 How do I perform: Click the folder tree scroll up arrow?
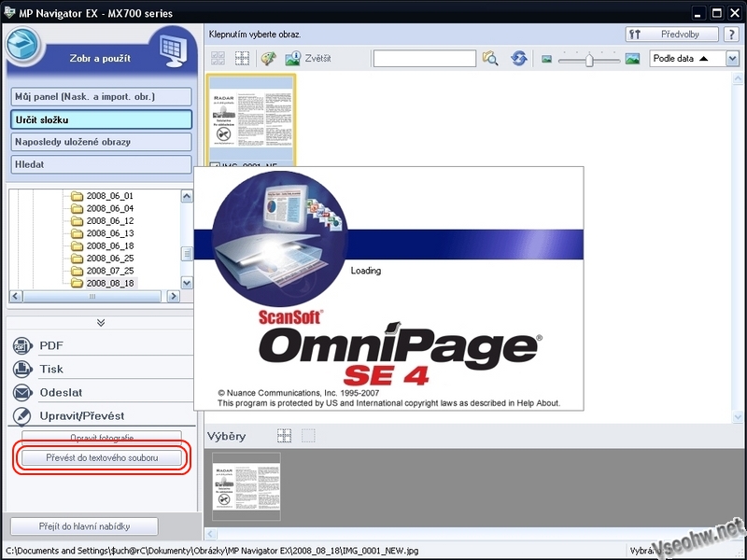[x=187, y=196]
